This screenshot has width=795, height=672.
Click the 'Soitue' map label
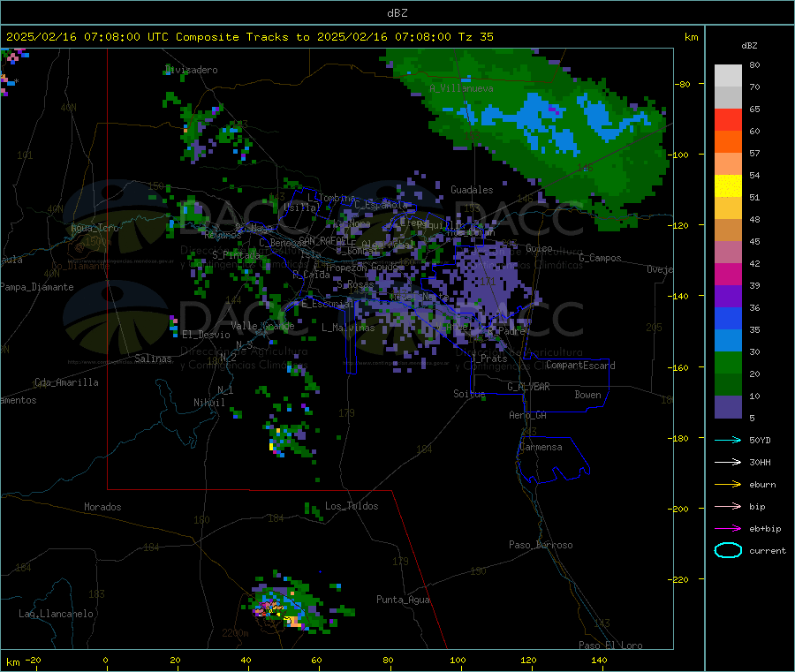click(x=469, y=394)
